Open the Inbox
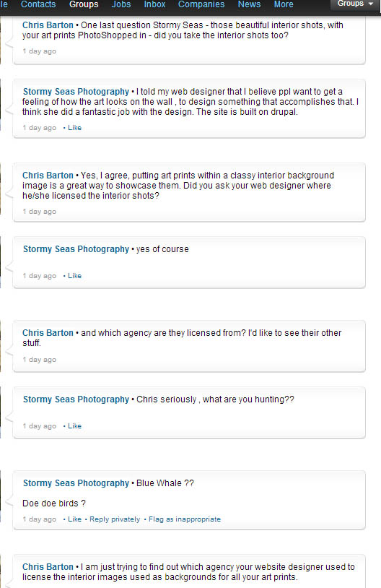Viewport: 381px width, 588px height. coord(154,4)
